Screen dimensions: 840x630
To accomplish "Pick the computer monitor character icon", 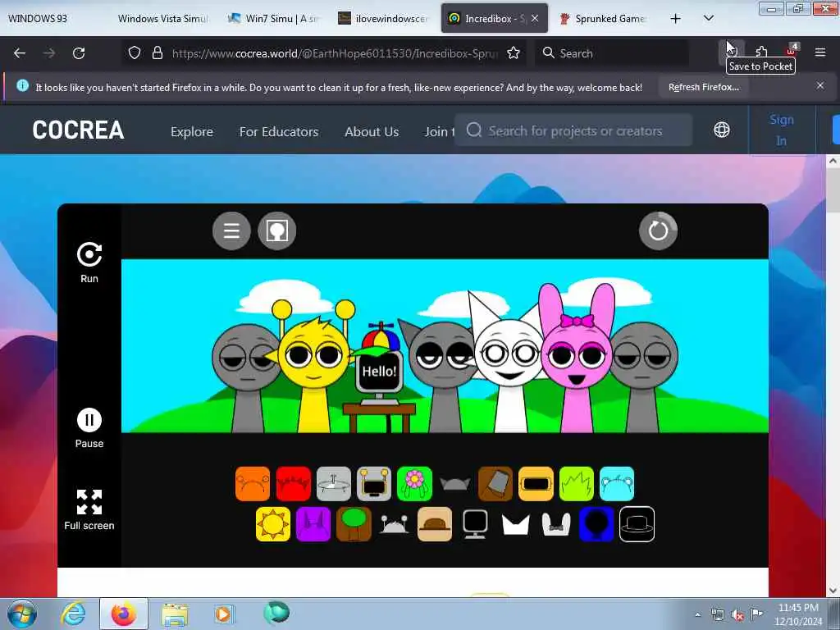I will tap(475, 524).
